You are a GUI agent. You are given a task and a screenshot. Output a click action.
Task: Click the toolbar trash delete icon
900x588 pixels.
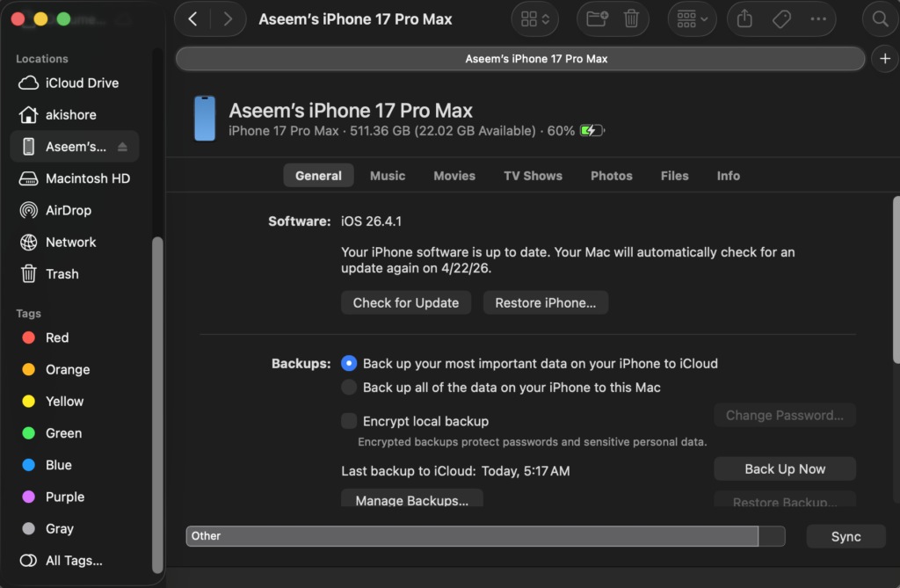point(631,19)
